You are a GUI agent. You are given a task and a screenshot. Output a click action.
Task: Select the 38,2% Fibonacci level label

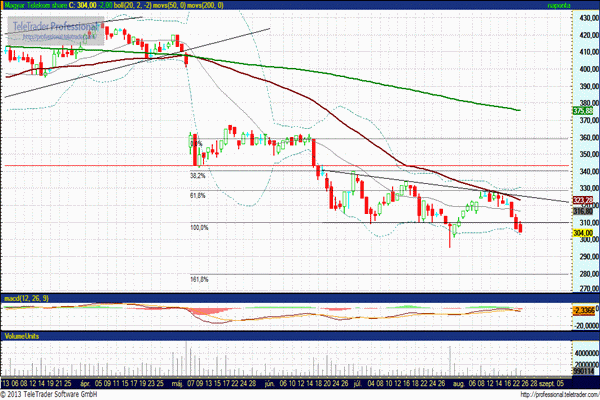tap(198, 176)
